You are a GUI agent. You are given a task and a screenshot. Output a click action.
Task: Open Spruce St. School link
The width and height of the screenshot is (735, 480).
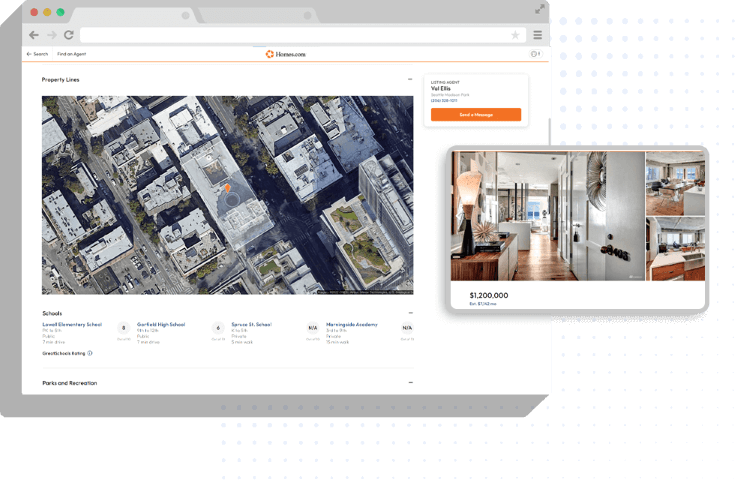[252, 324]
